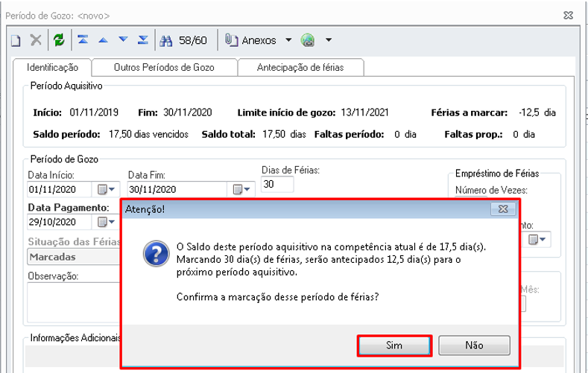Click the -12,5 Férias a marcar value
This screenshot has height=373, width=588.
(529, 112)
